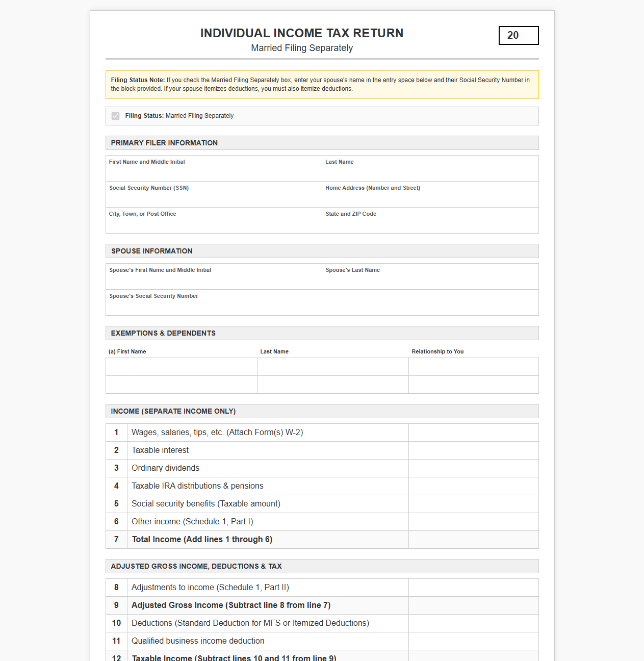Focus the First Name and Middle Initial field
This screenshot has height=661, width=644.
point(214,168)
